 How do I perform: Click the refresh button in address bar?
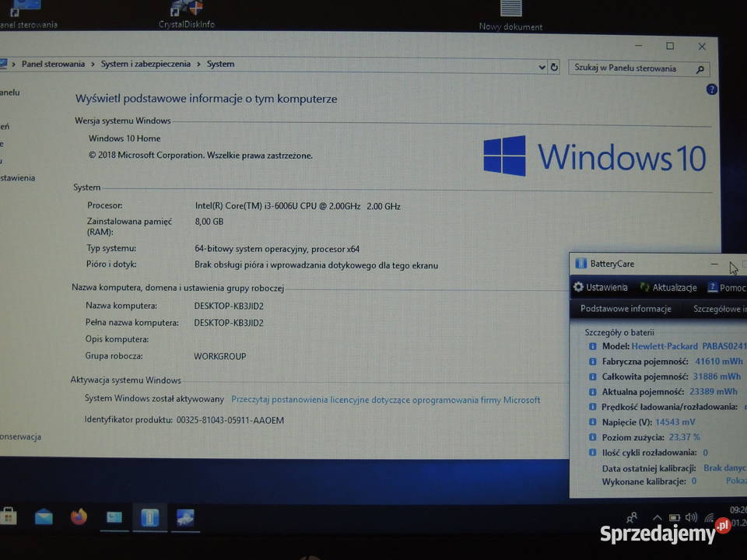coord(554,67)
